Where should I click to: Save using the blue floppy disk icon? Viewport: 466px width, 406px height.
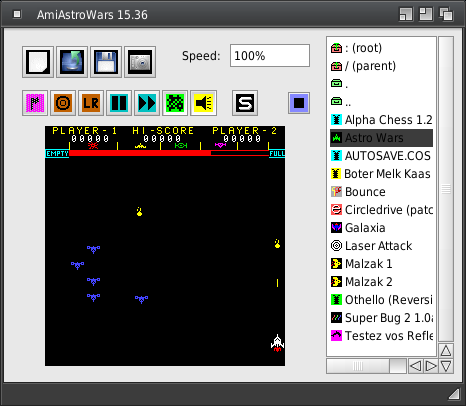pos(106,62)
